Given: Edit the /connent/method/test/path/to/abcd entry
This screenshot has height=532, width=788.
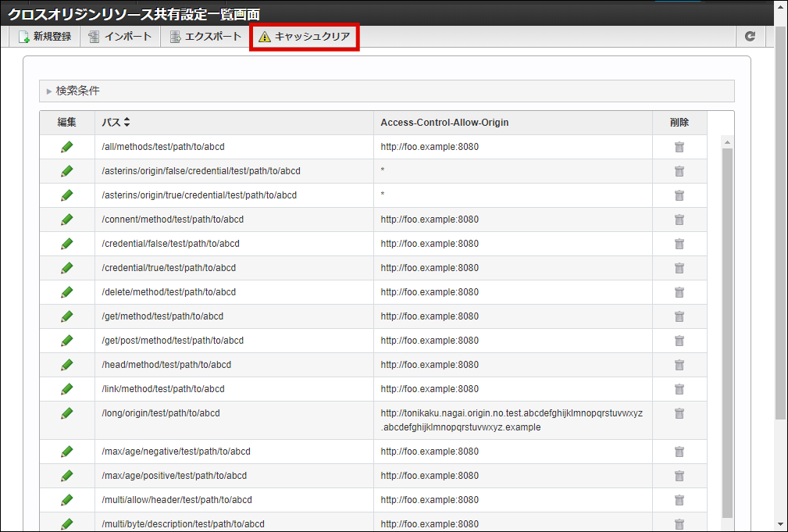Looking at the screenshot, I should (67, 220).
